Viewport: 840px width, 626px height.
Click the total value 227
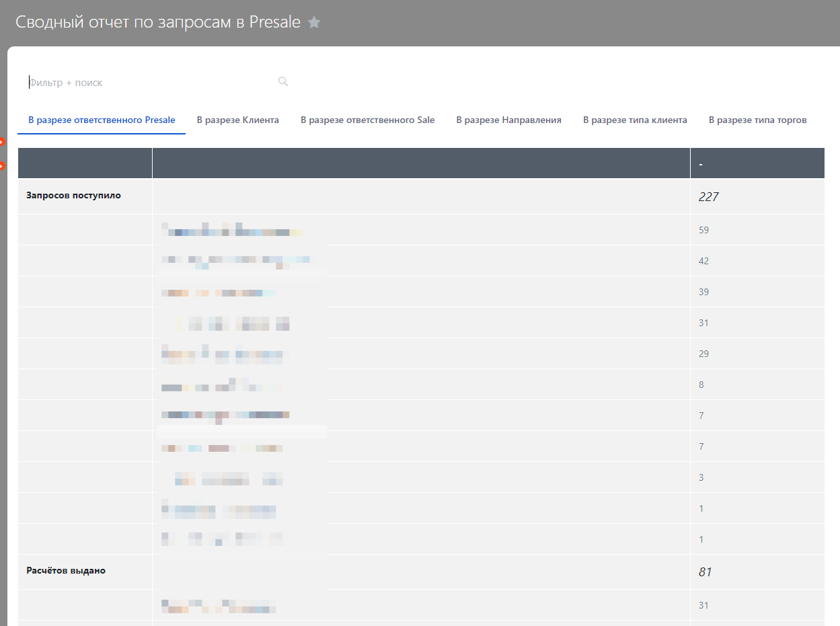[x=709, y=197]
